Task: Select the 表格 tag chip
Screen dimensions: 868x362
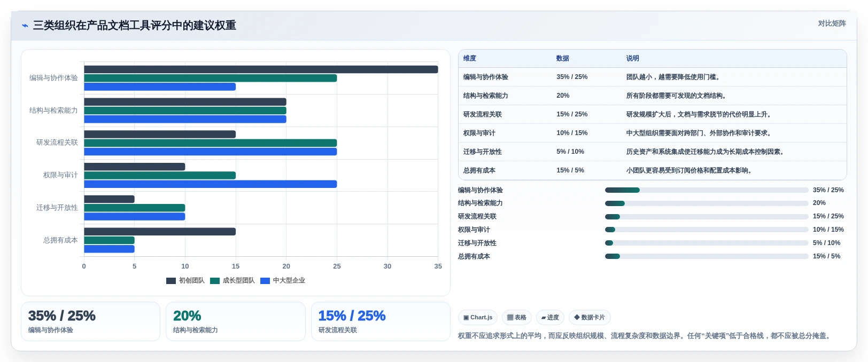Action: tap(517, 317)
